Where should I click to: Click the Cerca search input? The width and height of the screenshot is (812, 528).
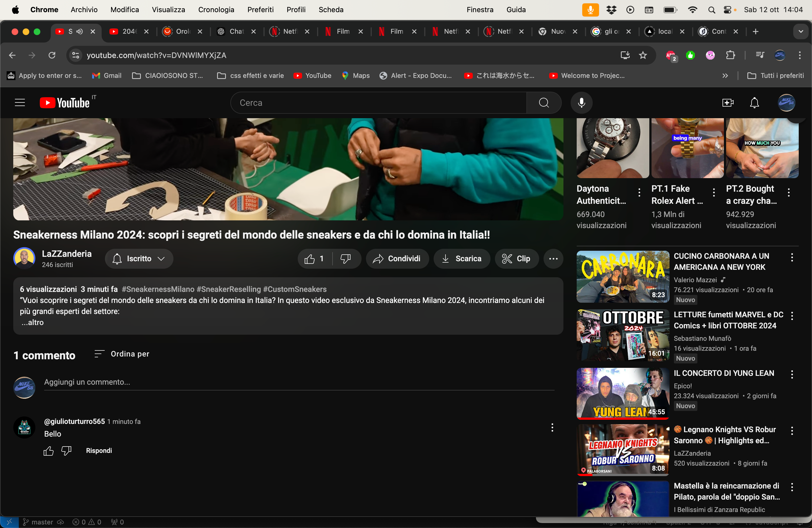point(378,103)
